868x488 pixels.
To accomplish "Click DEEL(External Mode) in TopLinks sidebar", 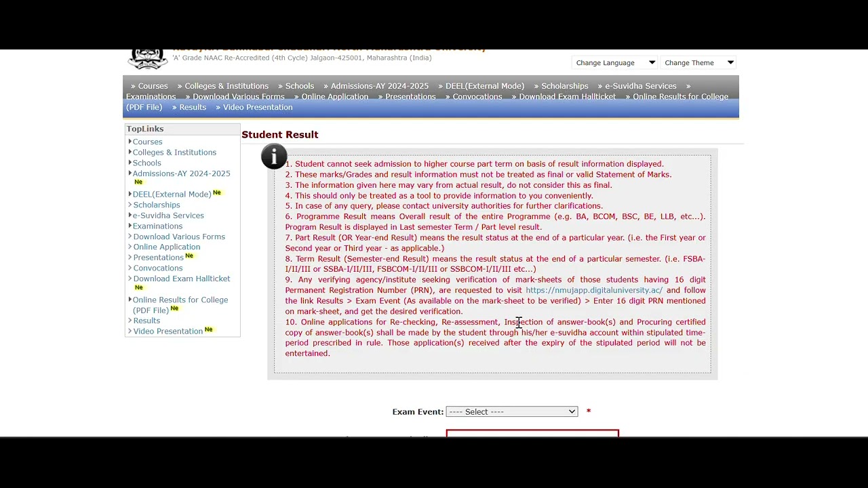I will (x=172, y=195).
